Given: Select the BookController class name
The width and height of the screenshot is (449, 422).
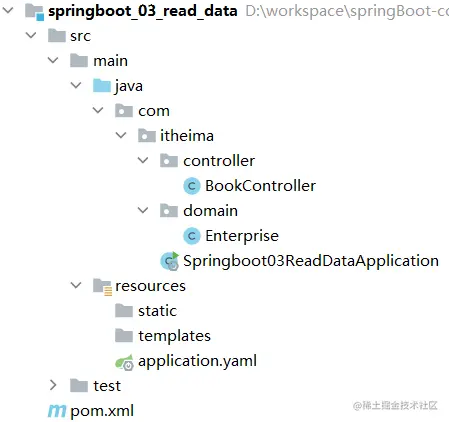Looking at the screenshot, I should pos(260,186).
